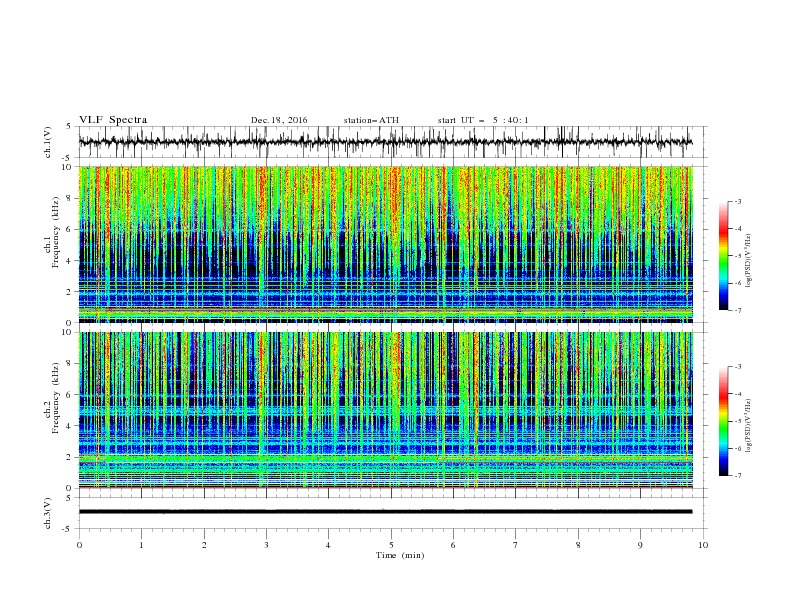This screenshot has width=792, height=612.
Task: Click the "-4" tick on ch.2 colorbar
Action: click(x=738, y=394)
